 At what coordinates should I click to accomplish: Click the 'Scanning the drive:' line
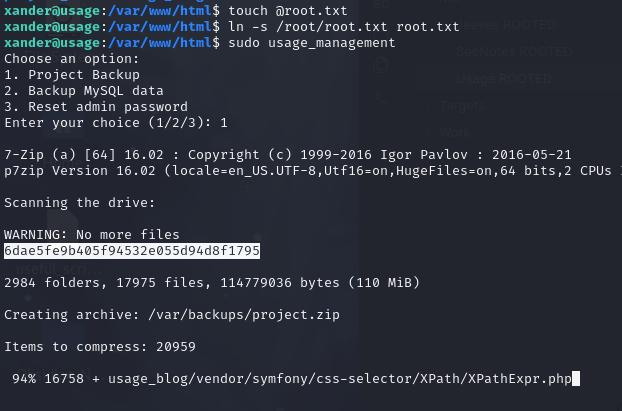[x=79, y=203]
